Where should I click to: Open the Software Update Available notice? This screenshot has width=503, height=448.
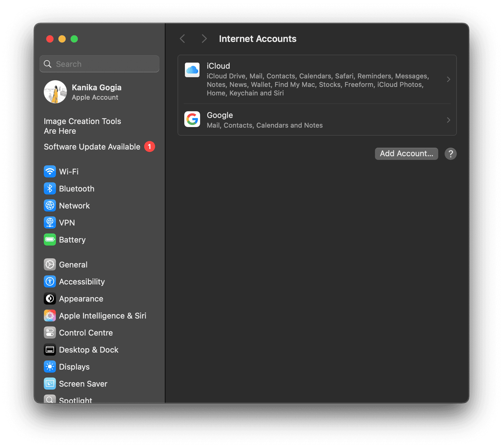pyautogui.click(x=92, y=146)
